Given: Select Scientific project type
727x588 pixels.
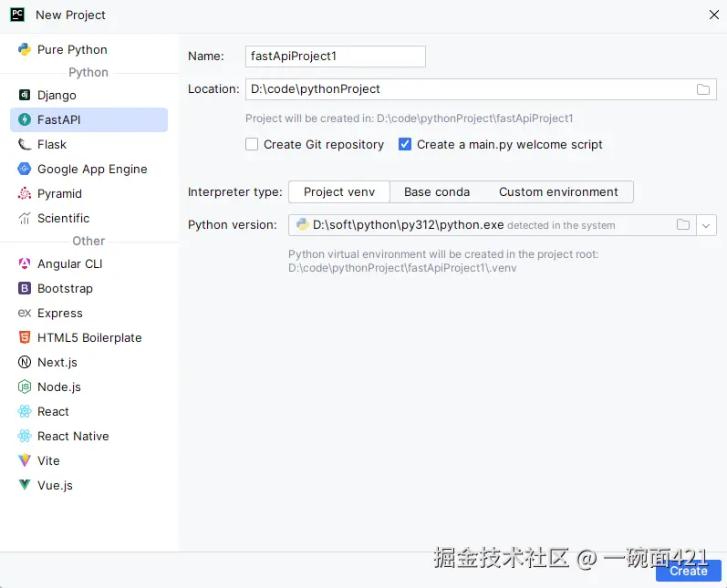Looking at the screenshot, I should pyautogui.click(x=89, y=218).
